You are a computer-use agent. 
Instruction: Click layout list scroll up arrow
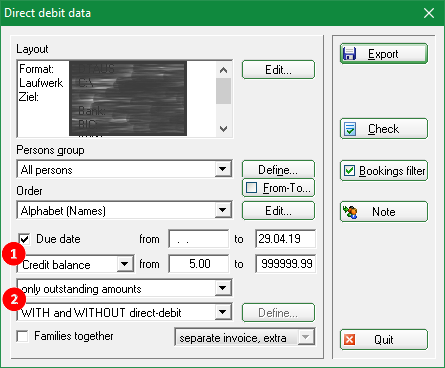point(223,70)
